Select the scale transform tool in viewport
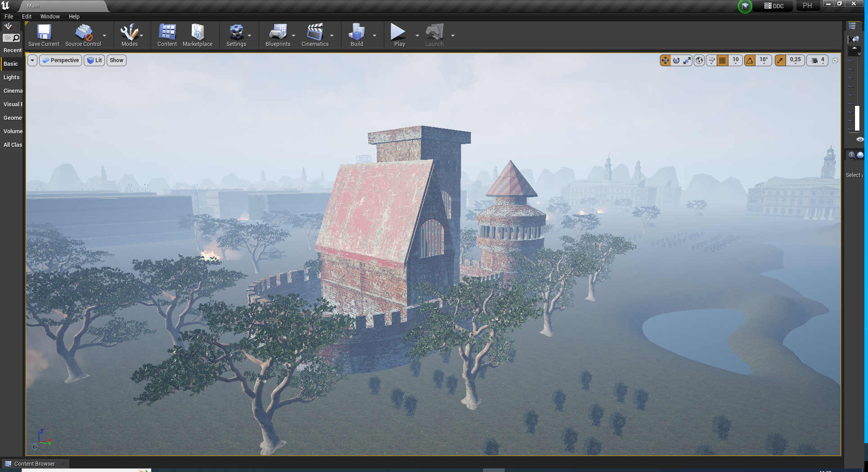Image resolution: width=868 pixels, height=472 pixels. pyautogui.click(x=687, y=60)
